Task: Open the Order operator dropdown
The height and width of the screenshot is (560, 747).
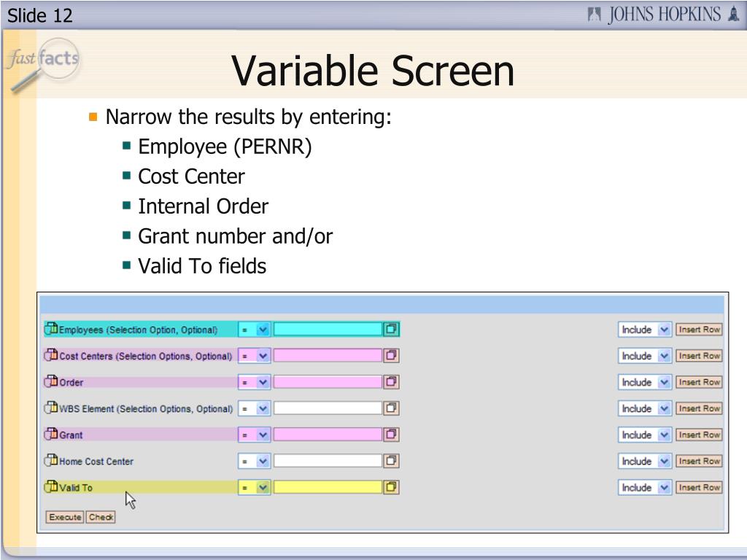Action: pos(255,382)
